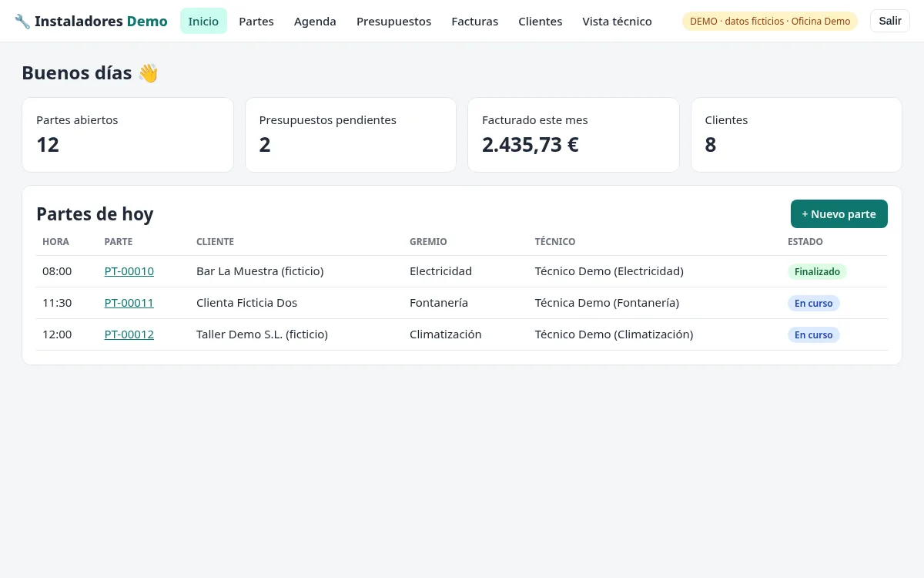Open Presupuestos in the navigation

pos(393,22)
